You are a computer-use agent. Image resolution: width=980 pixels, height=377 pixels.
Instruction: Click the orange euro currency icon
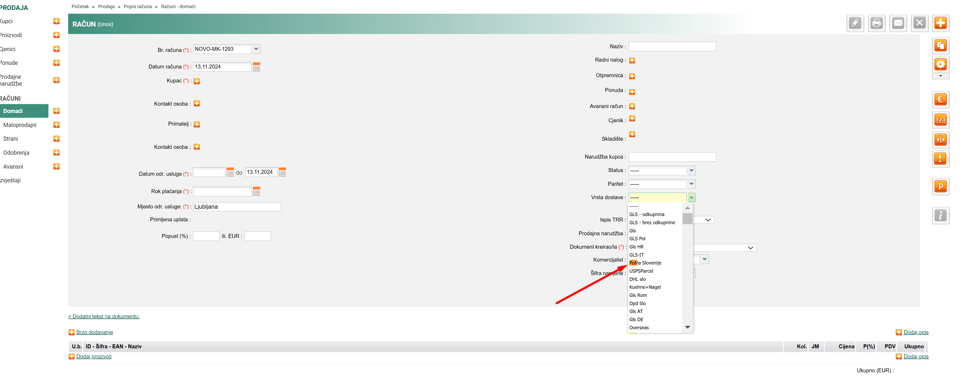(941, 100)
